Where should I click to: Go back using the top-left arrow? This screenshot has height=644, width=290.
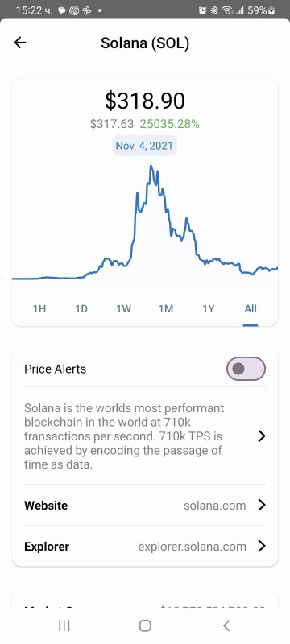(19, 43)
